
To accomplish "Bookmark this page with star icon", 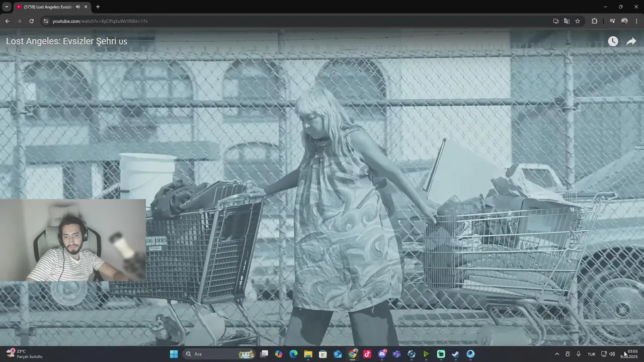I will pyautogui.click(x=578, y=21).
